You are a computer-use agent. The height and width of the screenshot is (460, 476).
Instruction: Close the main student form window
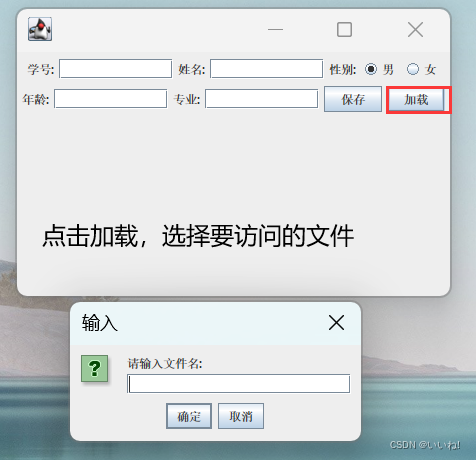[415, 29]
